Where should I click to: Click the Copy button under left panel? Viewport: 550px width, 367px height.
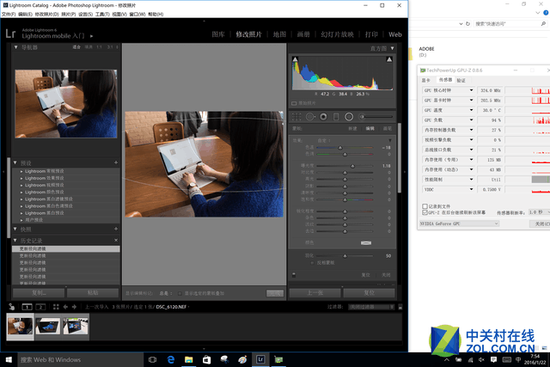[39, 293]
